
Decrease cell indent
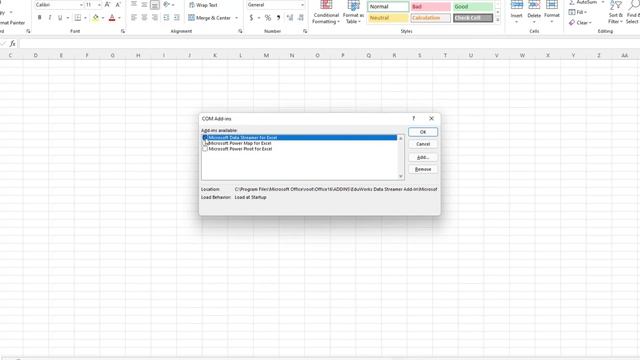(166, 18)
